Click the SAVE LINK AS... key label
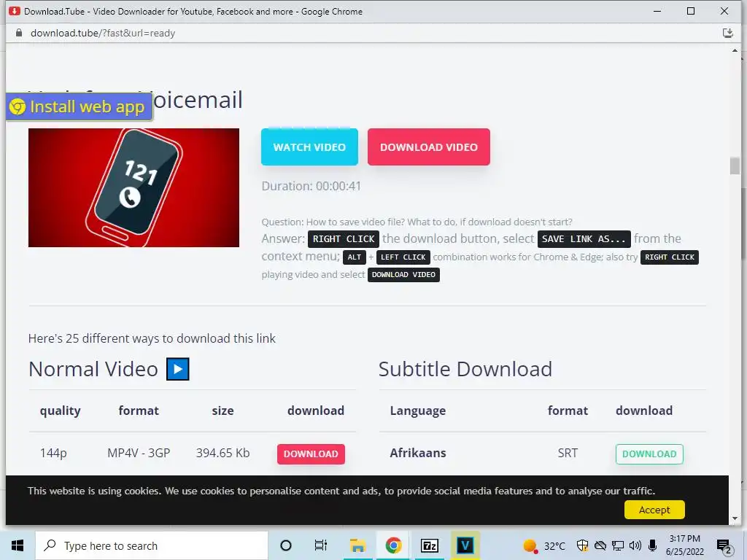The width and height of the screenshot is (747, 560). tap(584, 239)
